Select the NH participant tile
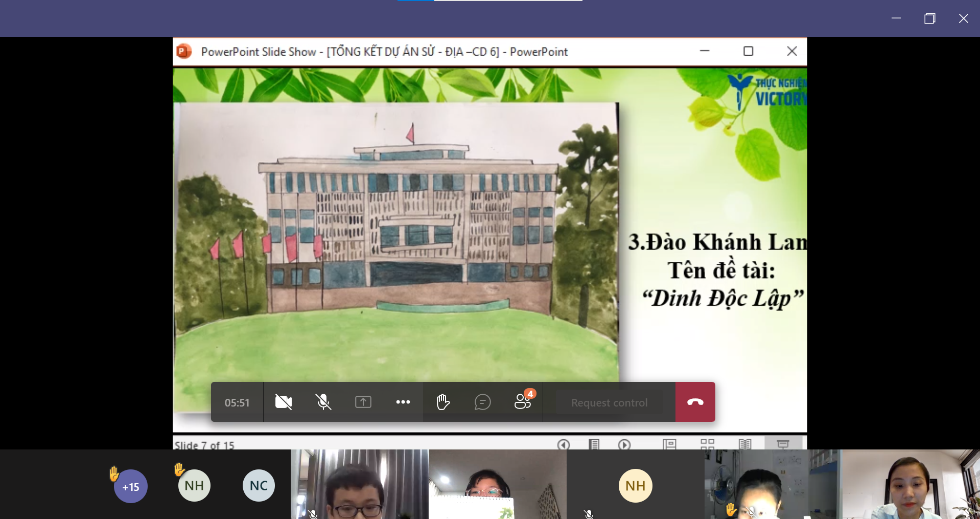 click(x=635, y=486)
